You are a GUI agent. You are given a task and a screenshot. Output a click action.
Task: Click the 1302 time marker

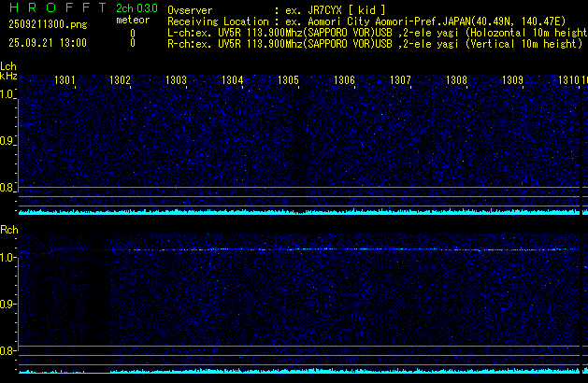[x=121, y=81]
